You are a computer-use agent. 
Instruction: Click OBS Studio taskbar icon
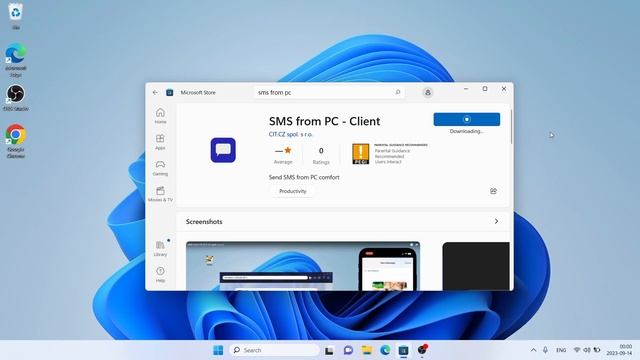(422, 350)
